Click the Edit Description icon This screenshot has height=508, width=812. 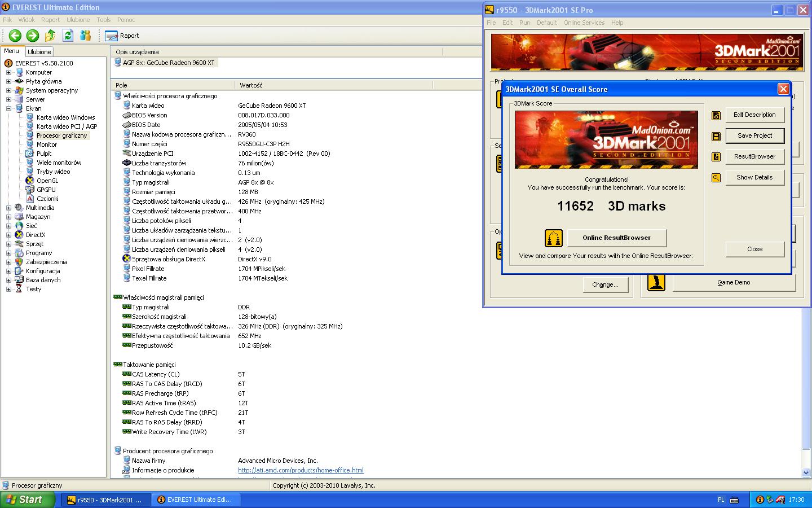pos(716,115)
